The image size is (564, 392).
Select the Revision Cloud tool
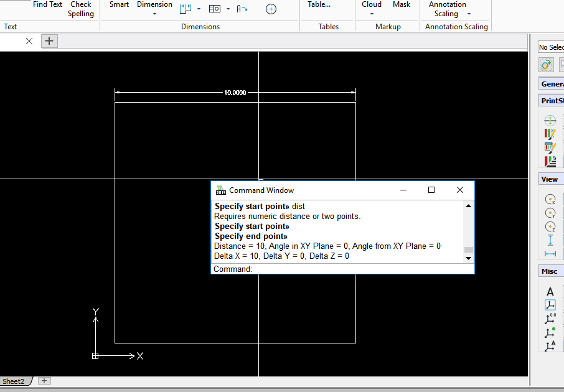(x=371, y=4)
